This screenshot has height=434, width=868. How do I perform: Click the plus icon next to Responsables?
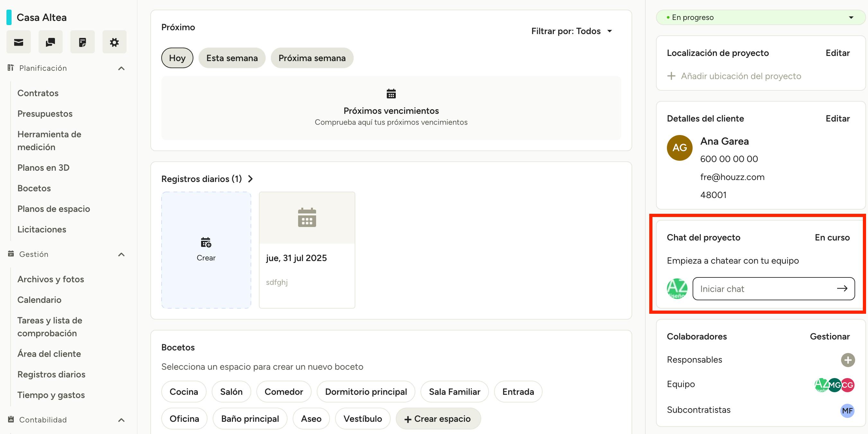pyautogui.click(x=847, y=360)
